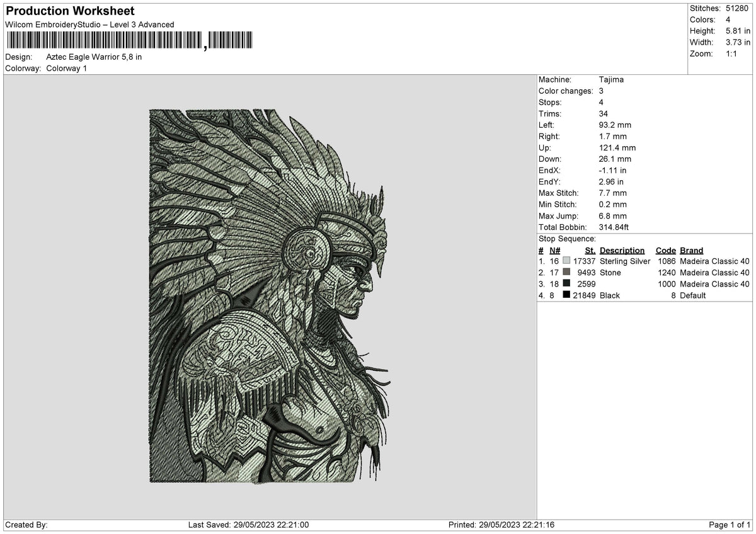Pick the Black thread color swatch
Viewport: 756px width, 534px height.
[567, 295]
